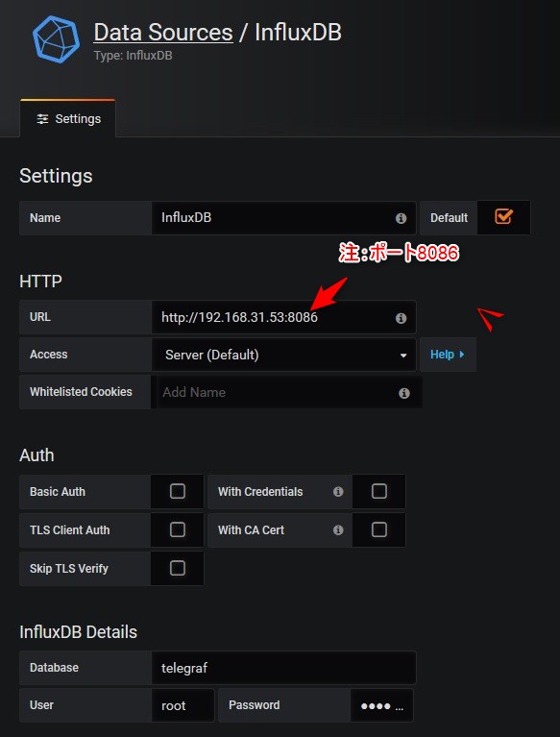Click the InfluxDB data source logo icon
The image size is (560, 737).
click(57, 39)
